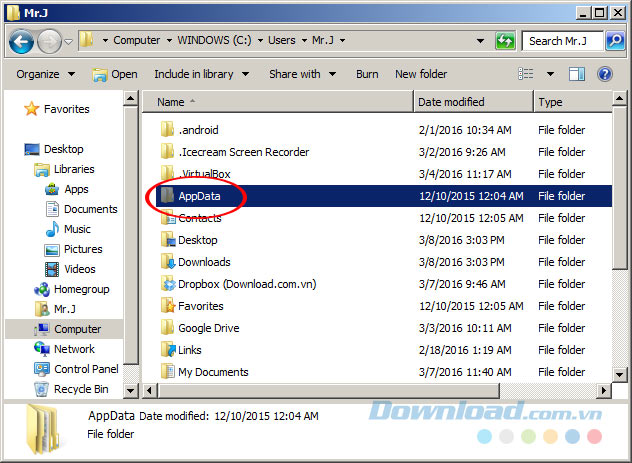Select Users breadcrumb segment

282,40
